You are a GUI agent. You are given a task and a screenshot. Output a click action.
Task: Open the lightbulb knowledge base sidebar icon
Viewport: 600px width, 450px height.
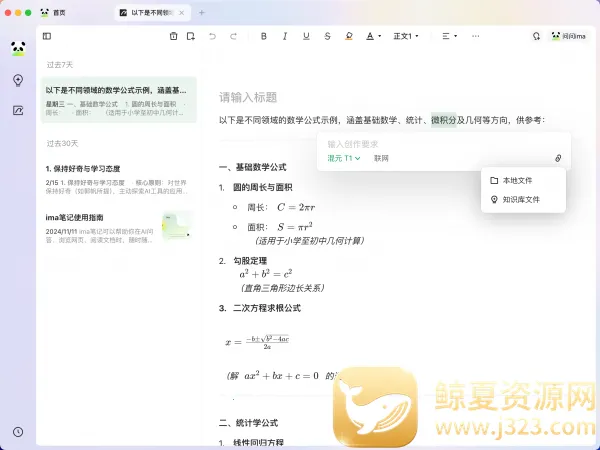[x=18, y=80]
